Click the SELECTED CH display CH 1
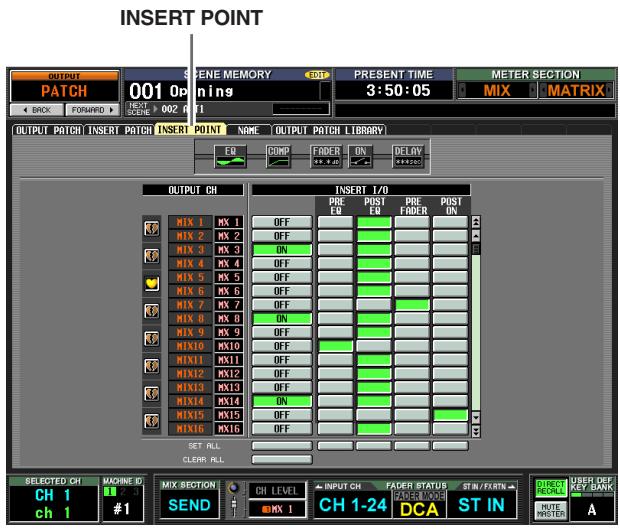Screen dimensions: 620x529 click(53, 503)
